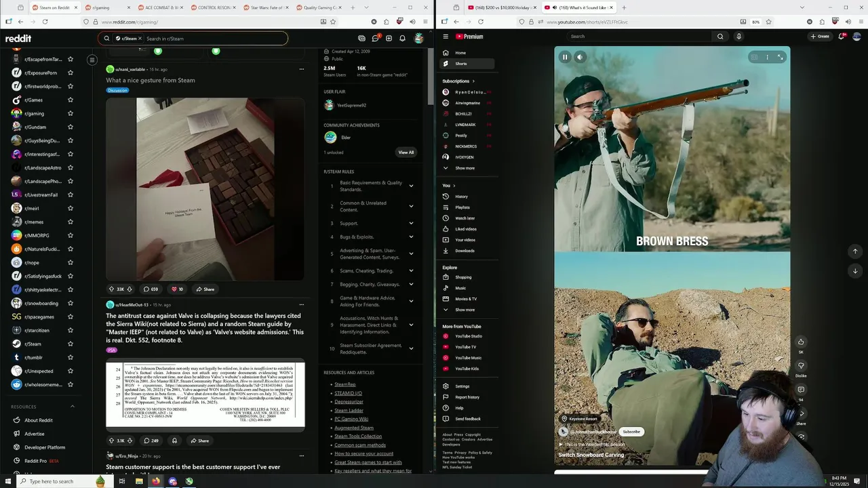The height and width of the screenshot is (488, 868).
Task: Click View All community achievements
Action: point(406,152)
